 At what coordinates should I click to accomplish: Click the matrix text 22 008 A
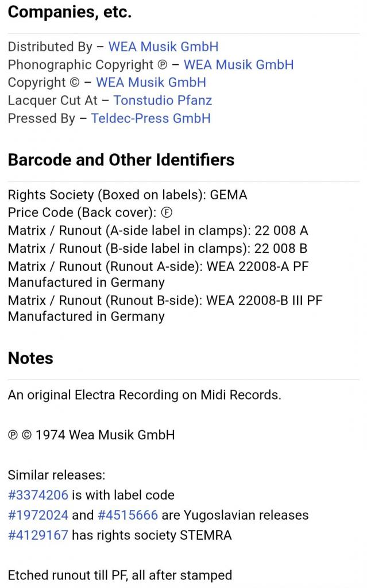click(281, 230)
